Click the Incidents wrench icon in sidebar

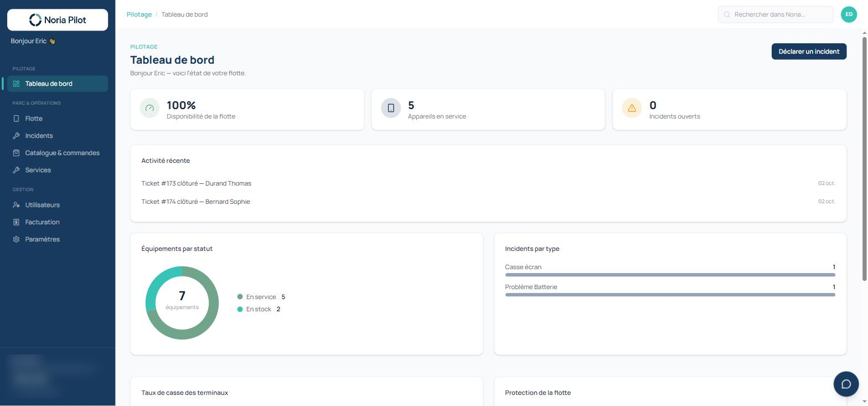point(16,136)
